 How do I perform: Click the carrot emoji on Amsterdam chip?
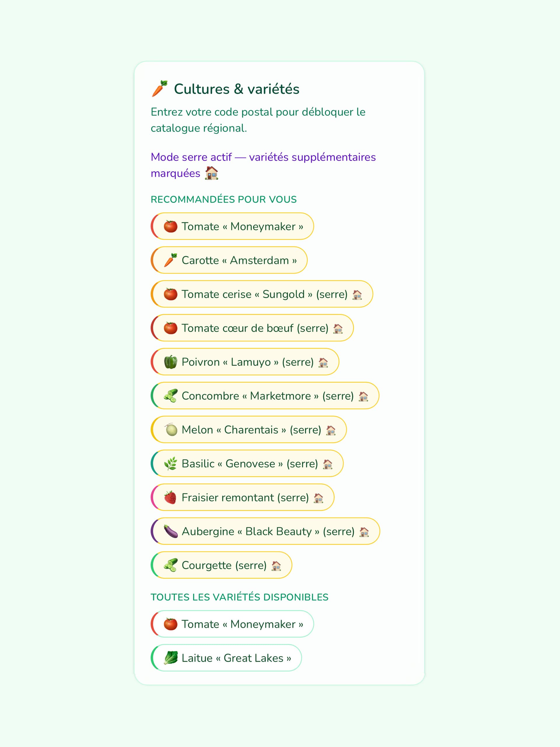[171, 260]
